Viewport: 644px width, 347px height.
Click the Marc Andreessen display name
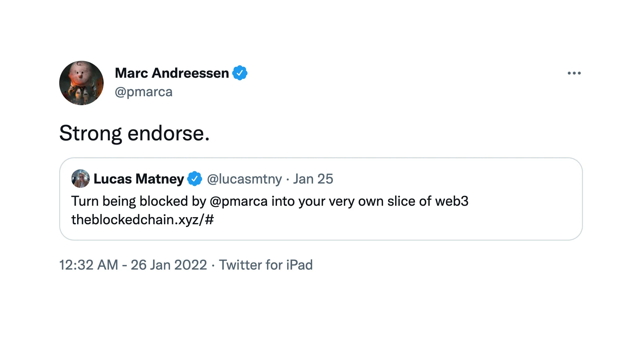172,73
